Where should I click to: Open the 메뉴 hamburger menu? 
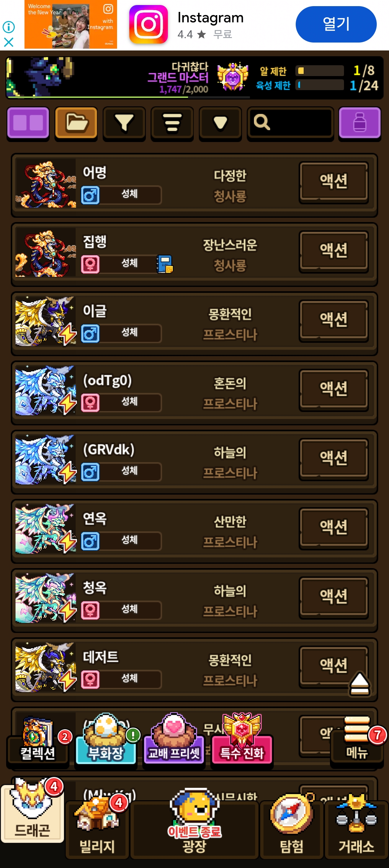click(x=357, y=739)
